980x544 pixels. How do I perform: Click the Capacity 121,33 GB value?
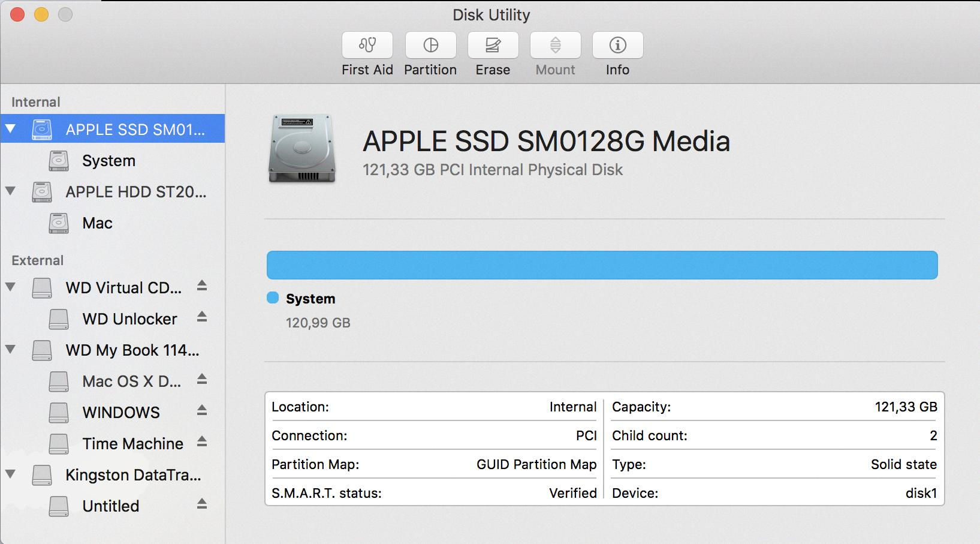click(x=906, y=407)
